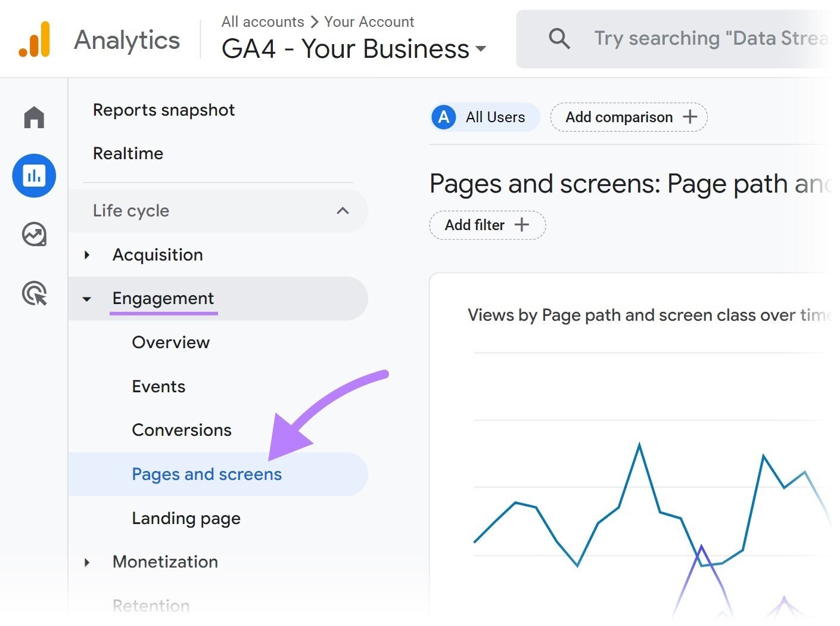Viewport: 840px width, 626px height.
Task: Click the search magnifier icon
Action: click(559, 38)
